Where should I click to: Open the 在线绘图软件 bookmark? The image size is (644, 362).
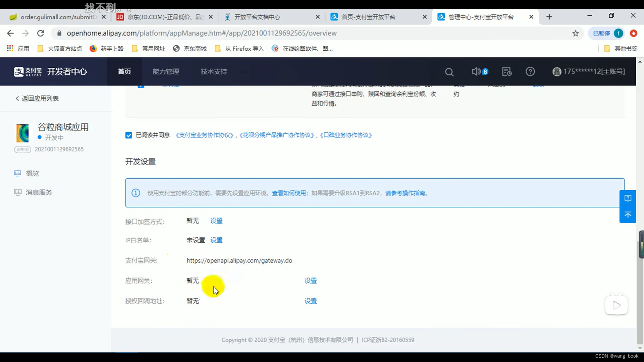302,49
